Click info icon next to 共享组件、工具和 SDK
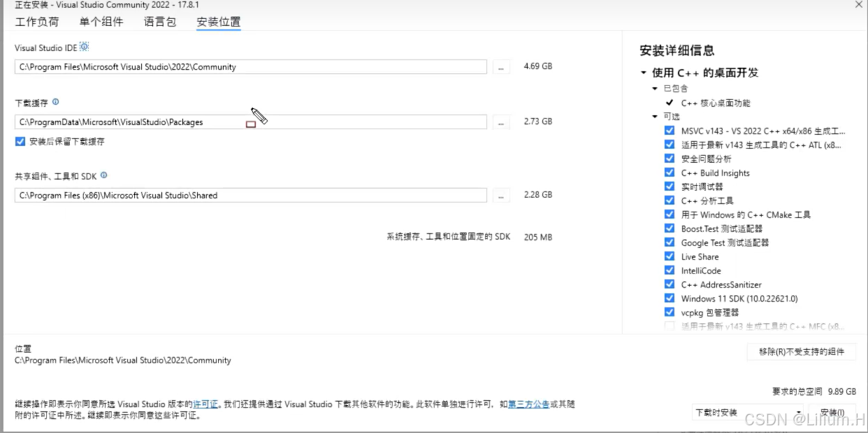This screenshot has height=433, width=868. tap(104, 176)
